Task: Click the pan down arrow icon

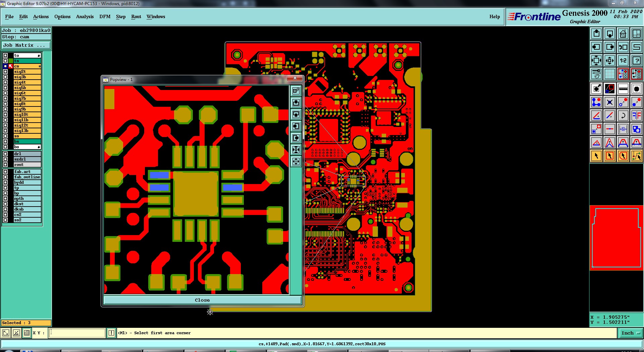Action: tap(610, 34)
